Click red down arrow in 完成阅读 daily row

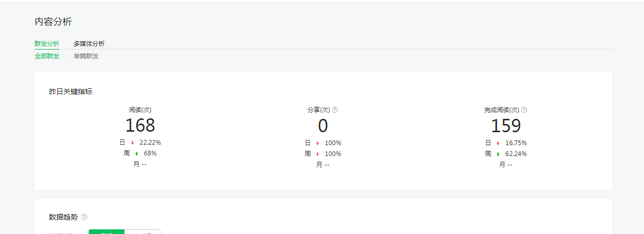[498, 144]
